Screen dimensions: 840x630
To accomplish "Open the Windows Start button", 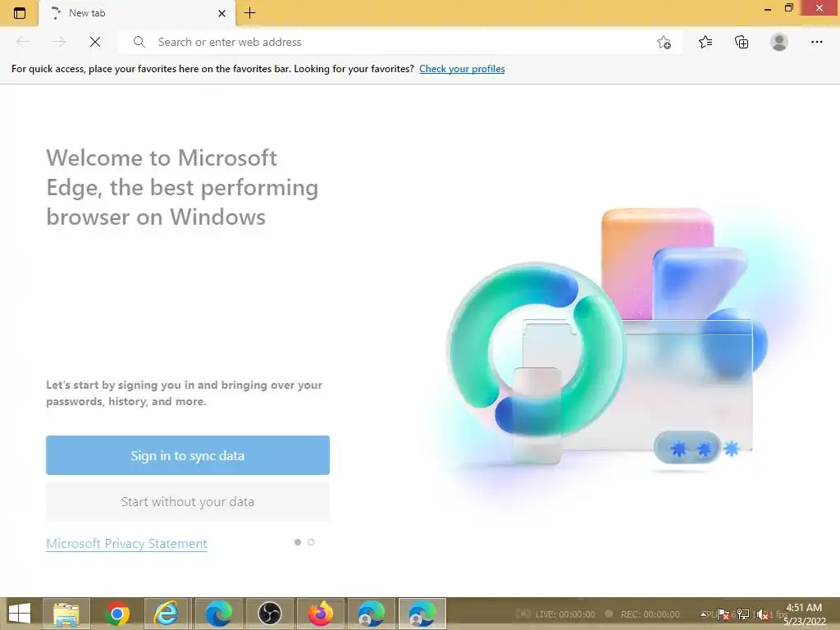I will (20, 614).
